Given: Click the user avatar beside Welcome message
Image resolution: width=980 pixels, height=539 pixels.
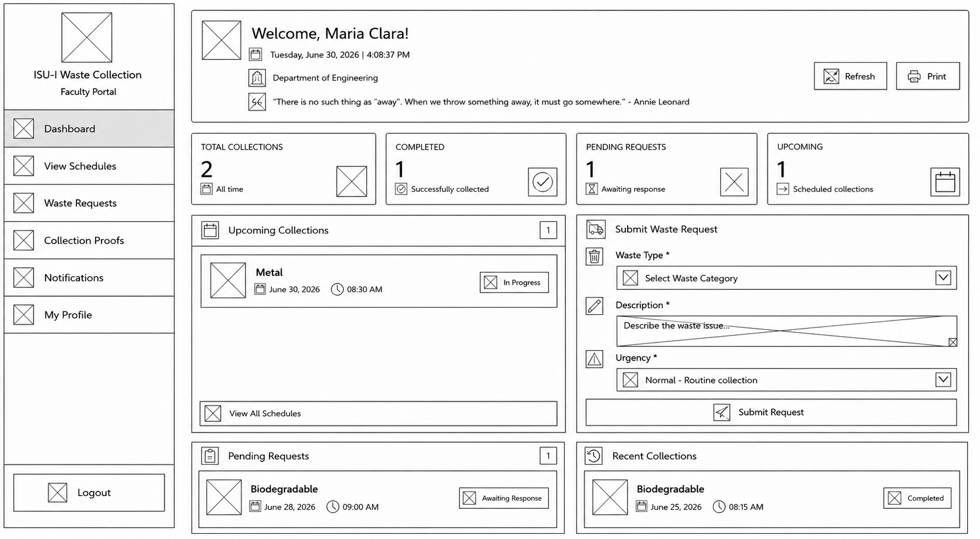Looking at the screenshot, I should click(x=221, y=40).
